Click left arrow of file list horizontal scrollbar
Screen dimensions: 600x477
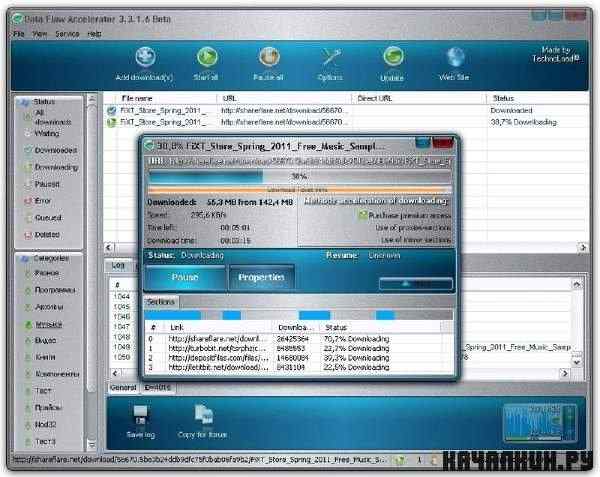click(109, 247)
